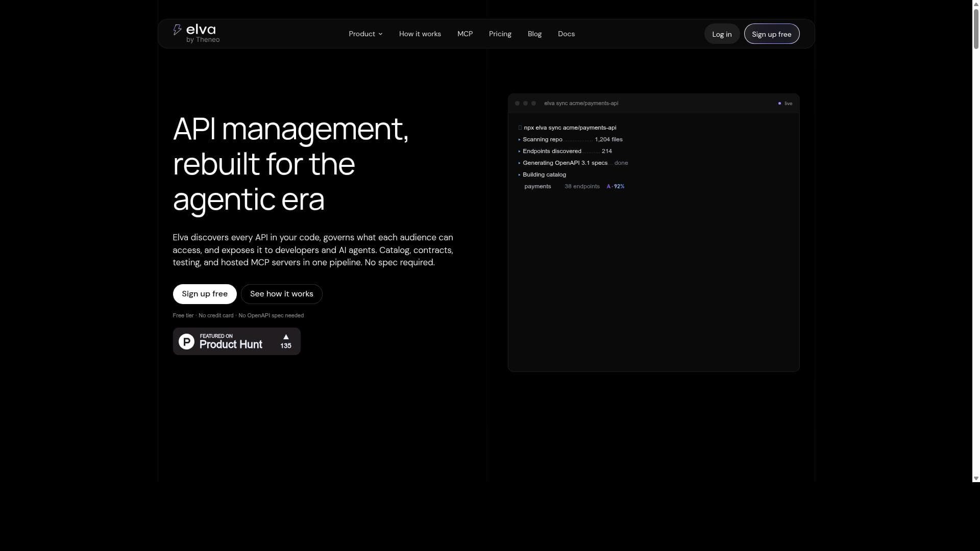Screen dimensions: 980x551
Task: Click the No credit card note
Action: point(216,315)
